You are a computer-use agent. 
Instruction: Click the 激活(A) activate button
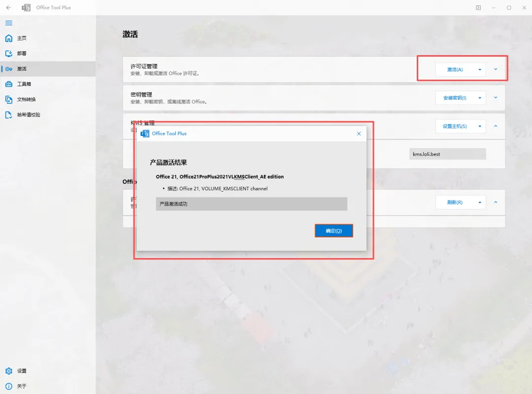pos(455,69)
